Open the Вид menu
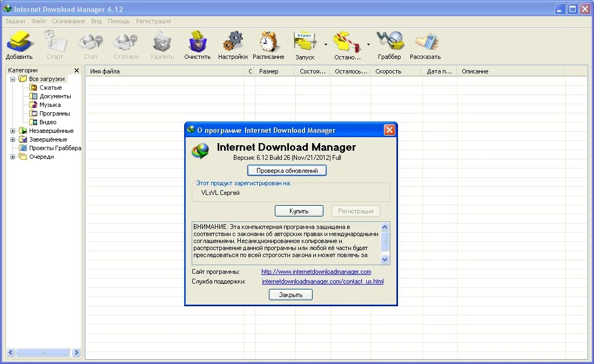This screenshot has width=594, height=364. click(96, 21)
